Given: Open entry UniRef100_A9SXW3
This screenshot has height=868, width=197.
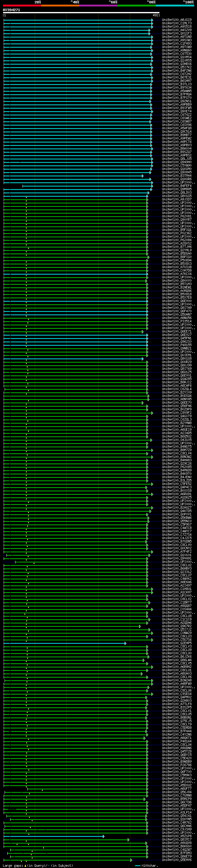Looking at the screenshot, I should click(x=177, y=40).
